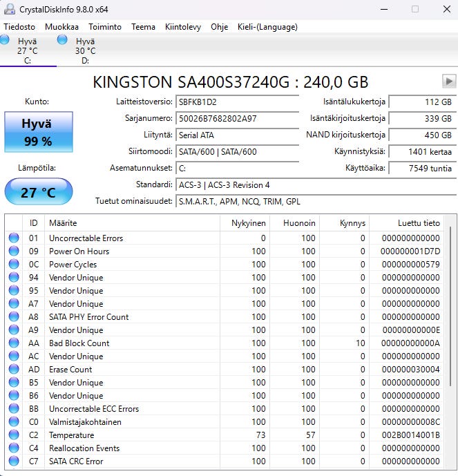Viewport: 458px width, 476px height.
Task: Click the Luettu tieto column header
Action: 419,223
